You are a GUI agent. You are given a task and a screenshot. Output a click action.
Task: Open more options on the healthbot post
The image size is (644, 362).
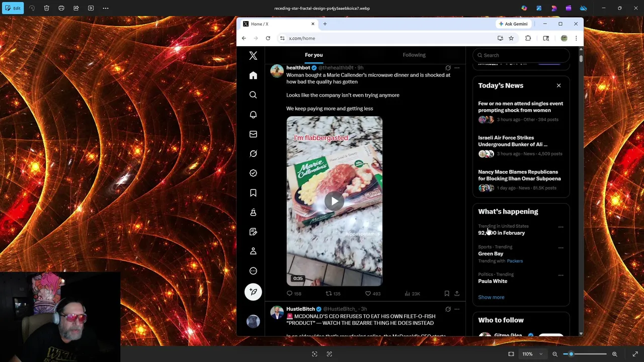[x=457, y=68]
